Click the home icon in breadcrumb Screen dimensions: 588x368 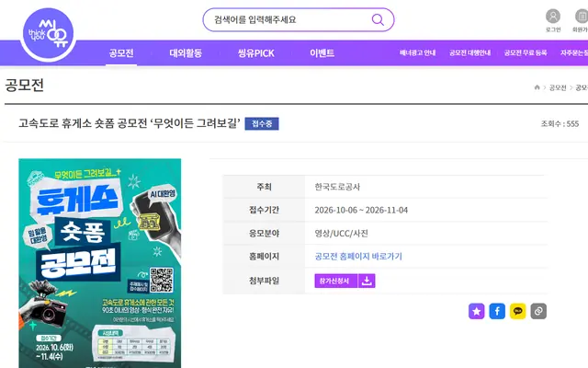tap(537, 87)
